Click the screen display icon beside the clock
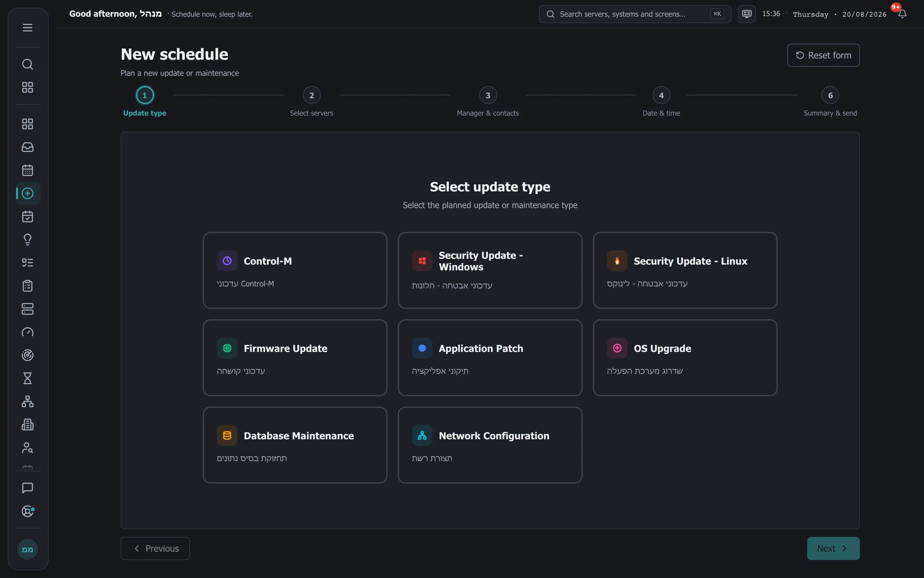The height and width of the screenshot is (578, 924). click(x=747, y=14)
